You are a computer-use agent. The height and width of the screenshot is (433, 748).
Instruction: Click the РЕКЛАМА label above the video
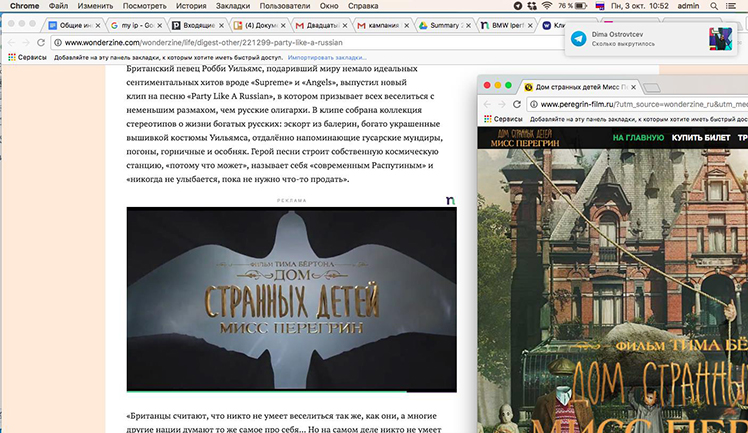click(291, 200)
